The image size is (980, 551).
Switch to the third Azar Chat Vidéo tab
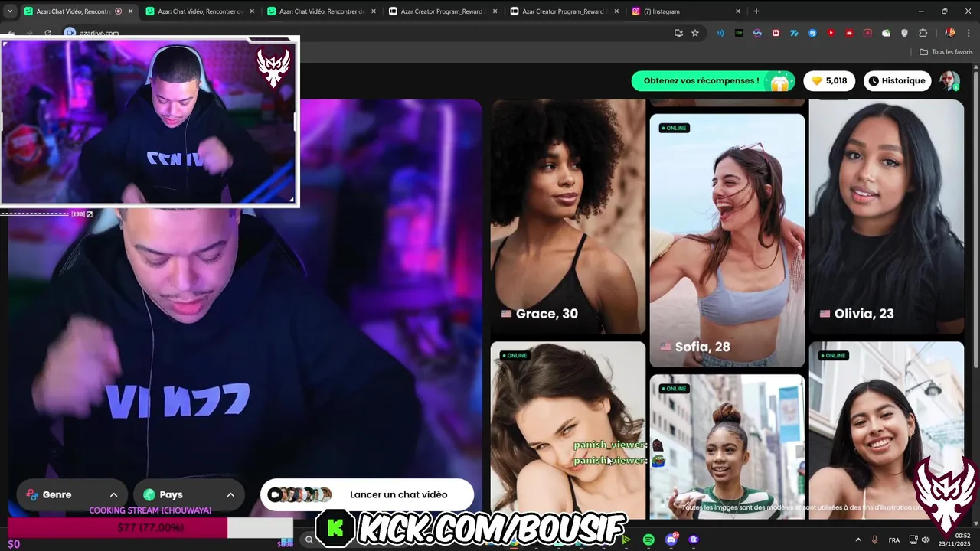click(x=321, y=11)
